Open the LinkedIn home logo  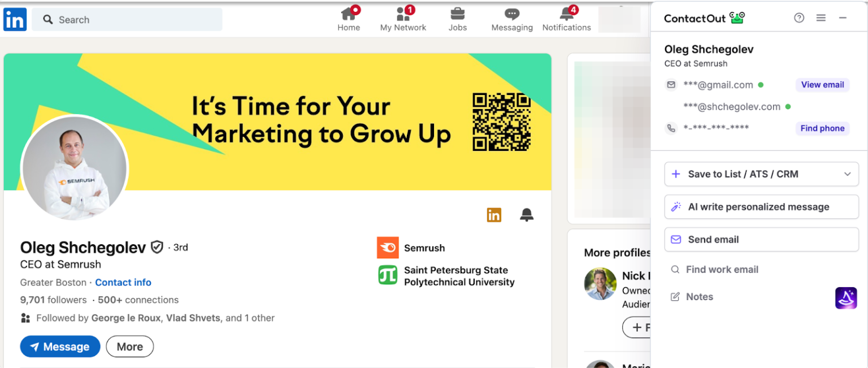coord(15,20)
